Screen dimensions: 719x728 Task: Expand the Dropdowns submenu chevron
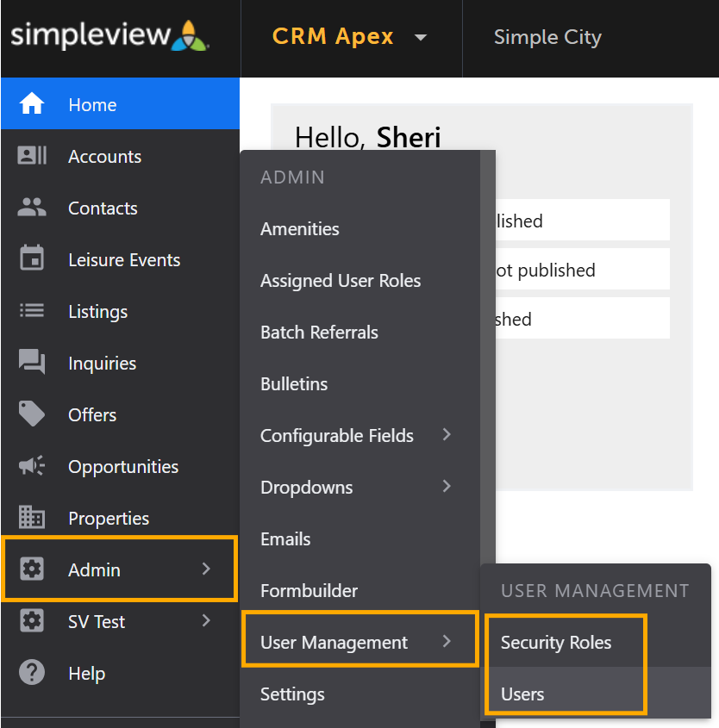point(447,486)
